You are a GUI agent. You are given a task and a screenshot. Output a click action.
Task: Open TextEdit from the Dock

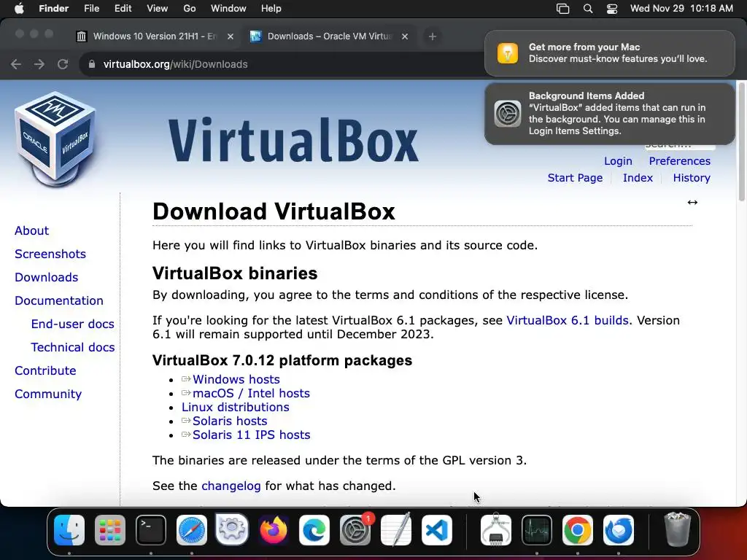click(x=396, y=530)
